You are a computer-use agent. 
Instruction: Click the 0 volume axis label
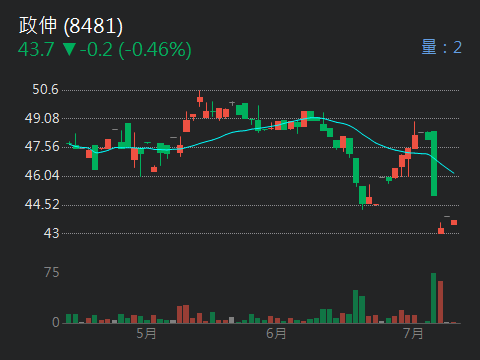point(56,322)
